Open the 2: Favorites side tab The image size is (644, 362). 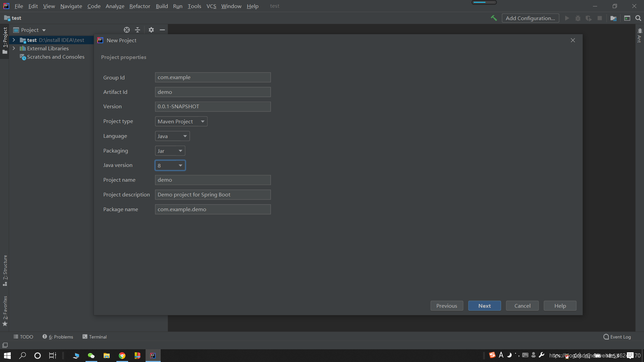click(x=5, y=311)
